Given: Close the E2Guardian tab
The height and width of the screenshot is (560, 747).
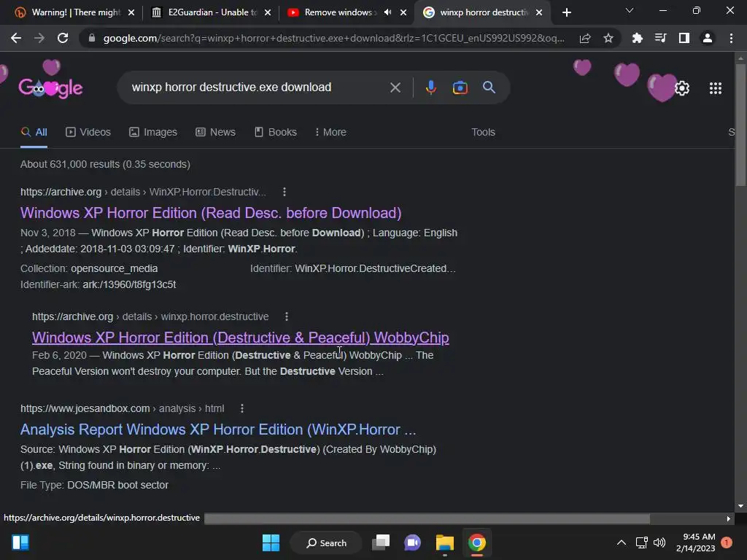Looking at the screenshot, I should click(x=268, y=12).
